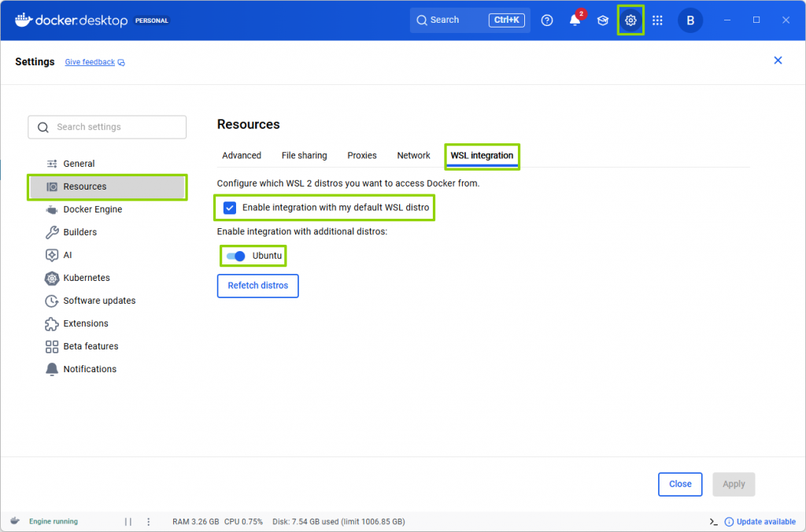Click the Refetch distros button

click(x=257, y=286)
